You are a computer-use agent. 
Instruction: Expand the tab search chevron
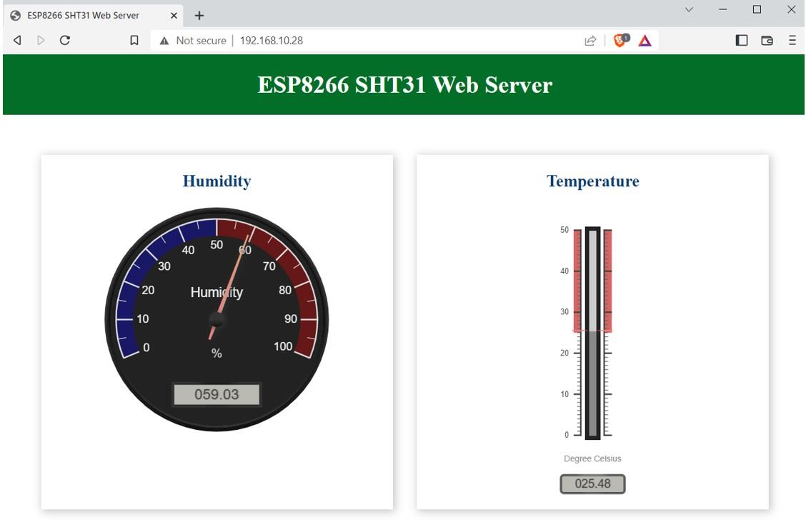tap(689, 9)
